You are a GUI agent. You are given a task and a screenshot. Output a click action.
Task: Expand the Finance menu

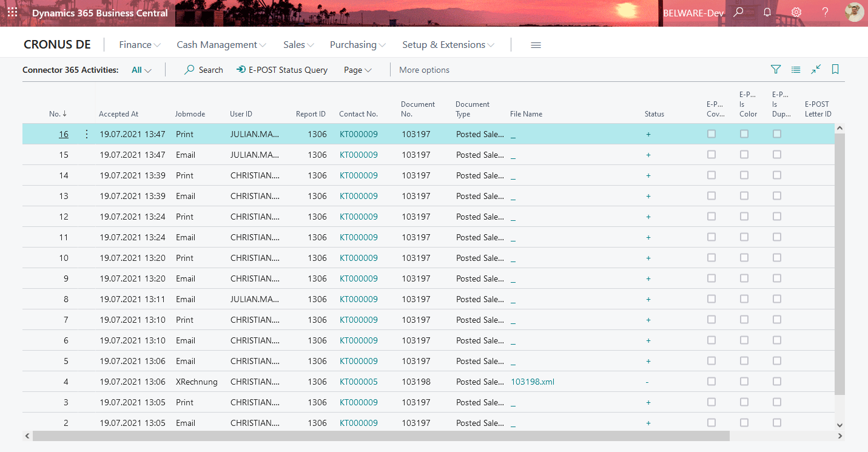(x=140, y=45)
